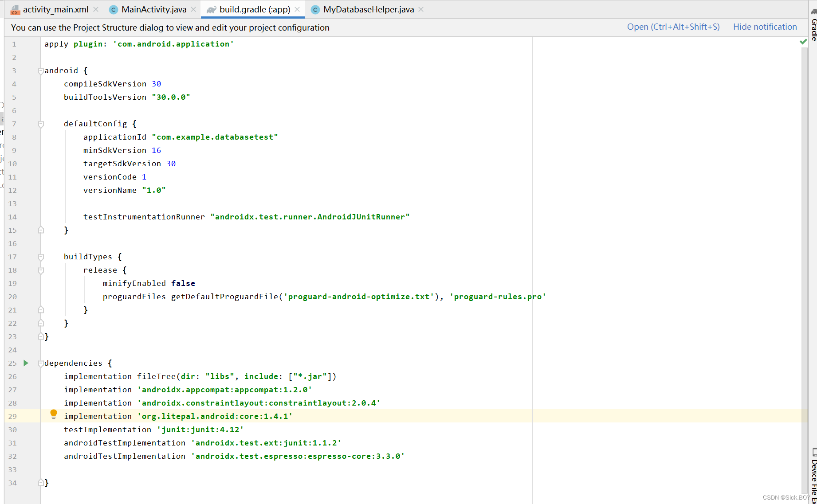The image size is (817, 504).
Task: Place cursor on 'com.android.application' string
Action: pyautogui.click(x=173, y=44)
